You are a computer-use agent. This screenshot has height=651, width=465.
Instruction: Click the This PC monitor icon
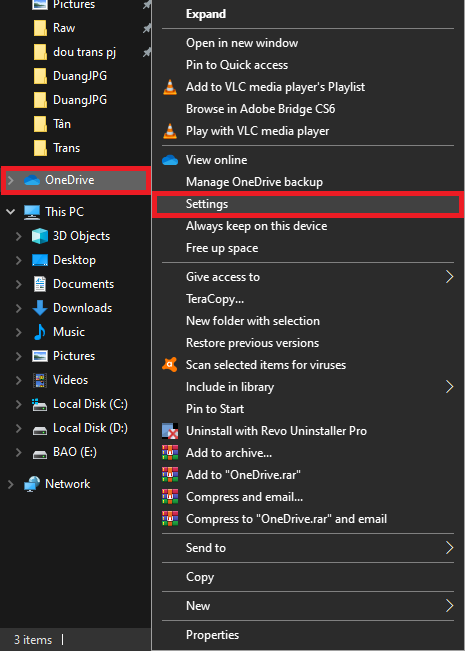point(32,212)
